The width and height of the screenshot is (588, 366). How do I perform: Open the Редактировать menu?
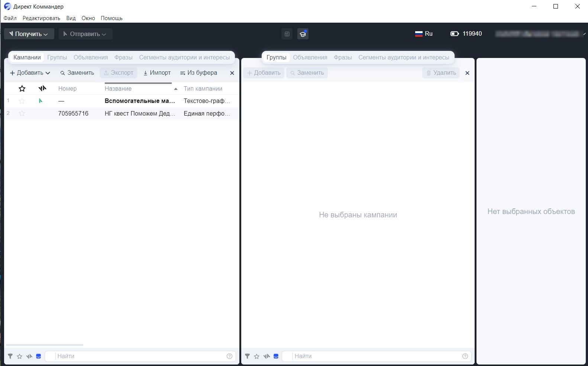click(41, 18)
